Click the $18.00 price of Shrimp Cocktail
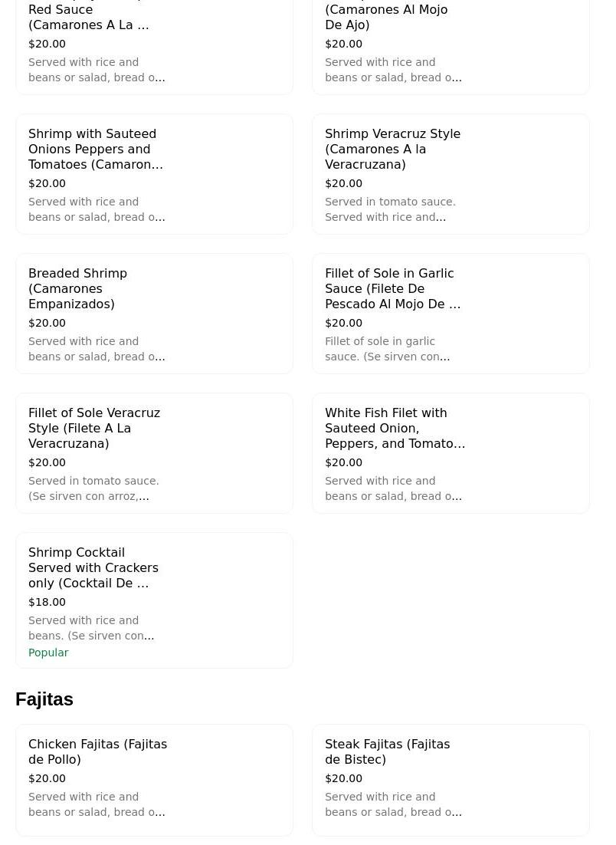Image resolution: width=616 pixels, height=845 pixels. click(47, 602)
